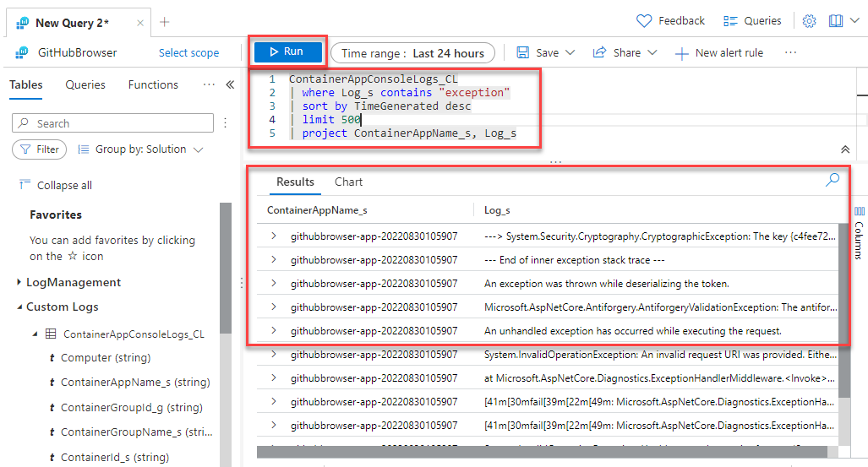Expand the first githubbrowser-app result row
This screenshot has width=868, height=467.
[x=274, y=236]
